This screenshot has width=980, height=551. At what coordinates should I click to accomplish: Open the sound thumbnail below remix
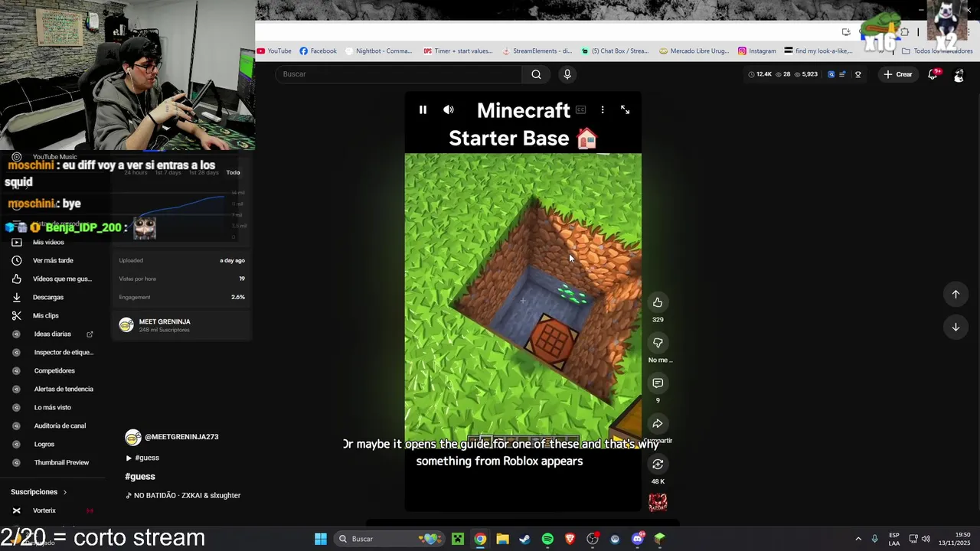(658, 503)
